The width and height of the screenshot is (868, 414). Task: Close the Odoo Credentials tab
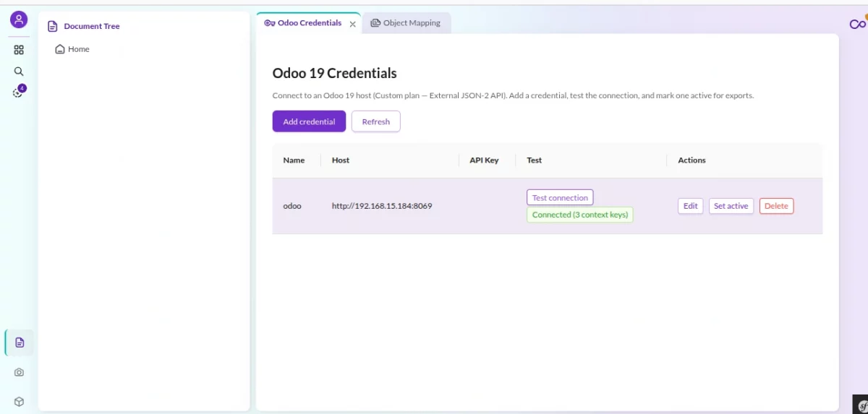[x=353, y=24]
